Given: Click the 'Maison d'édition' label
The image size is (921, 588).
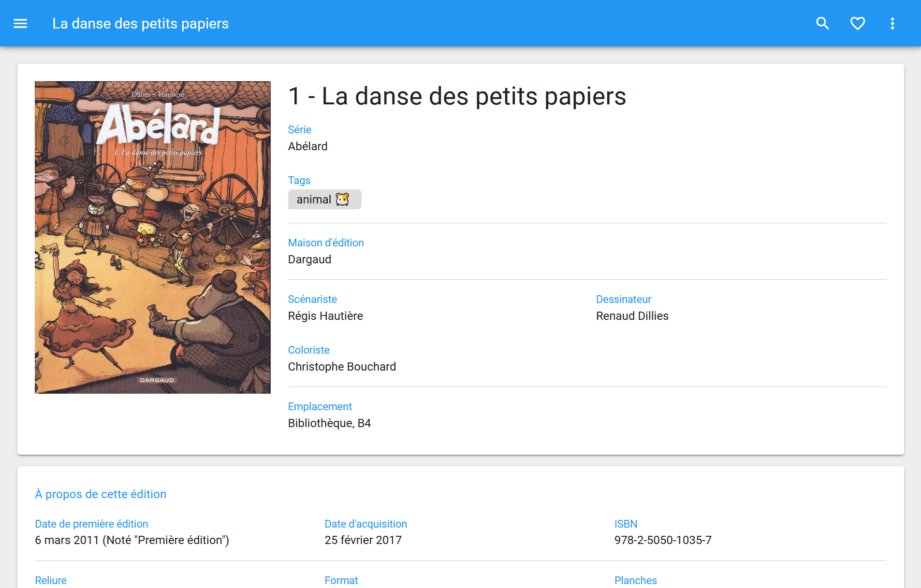Looking at the screenshot, I should (x=326, y=243).
